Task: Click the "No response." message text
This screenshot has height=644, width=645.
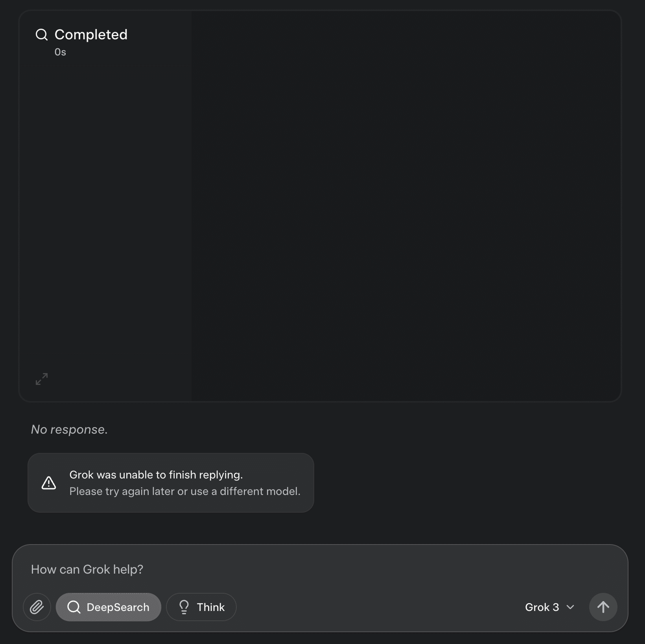Action: click(x=69, y=429)
